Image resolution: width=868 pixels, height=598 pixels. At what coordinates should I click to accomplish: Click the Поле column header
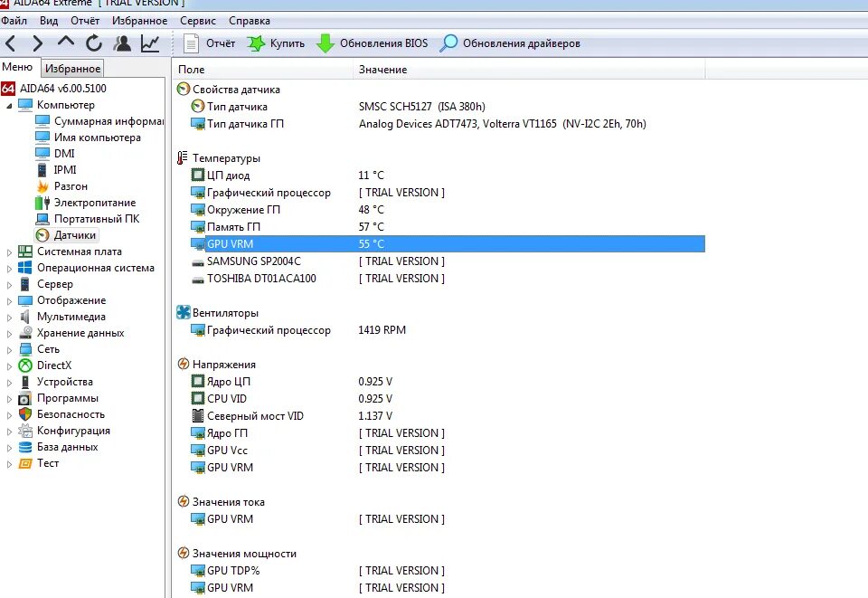[262, 70]
